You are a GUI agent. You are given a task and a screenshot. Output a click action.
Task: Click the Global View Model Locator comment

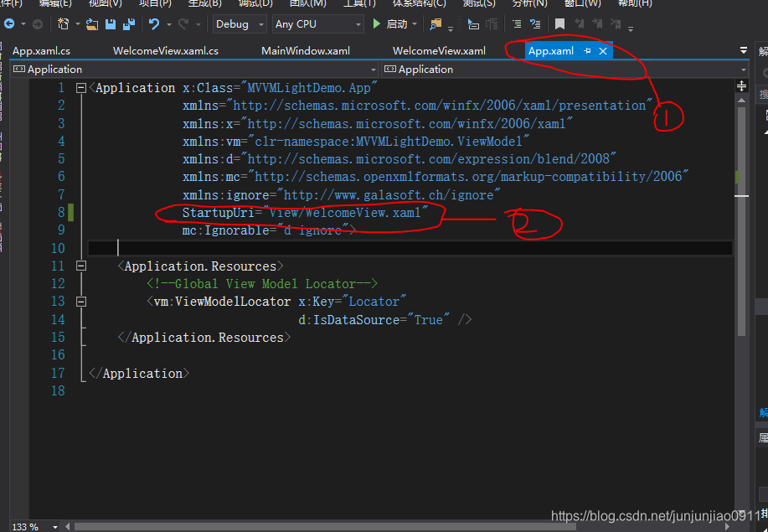pyautogui.click(x=262, y=284)
